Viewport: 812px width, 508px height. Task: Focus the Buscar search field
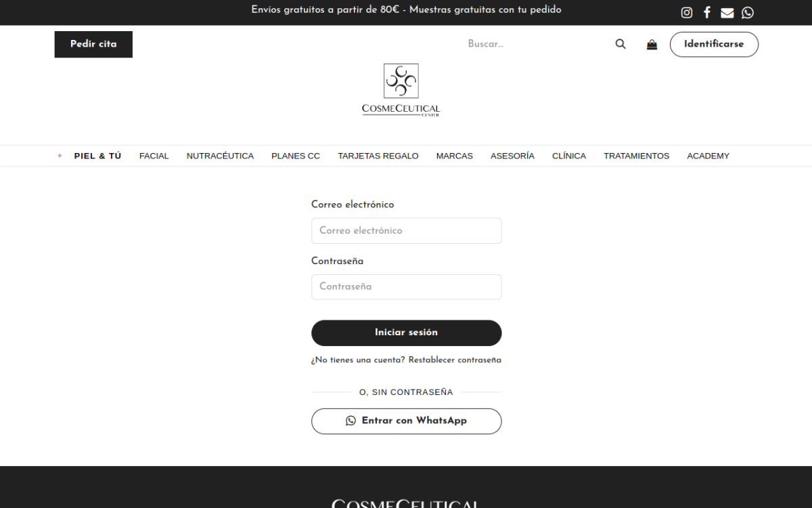point(535,44)
